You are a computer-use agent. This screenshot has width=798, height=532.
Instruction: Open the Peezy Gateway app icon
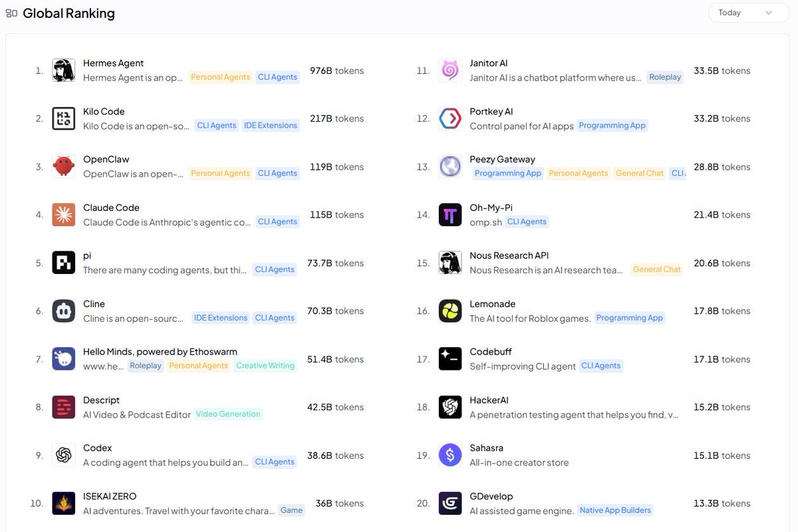[450, 166]
